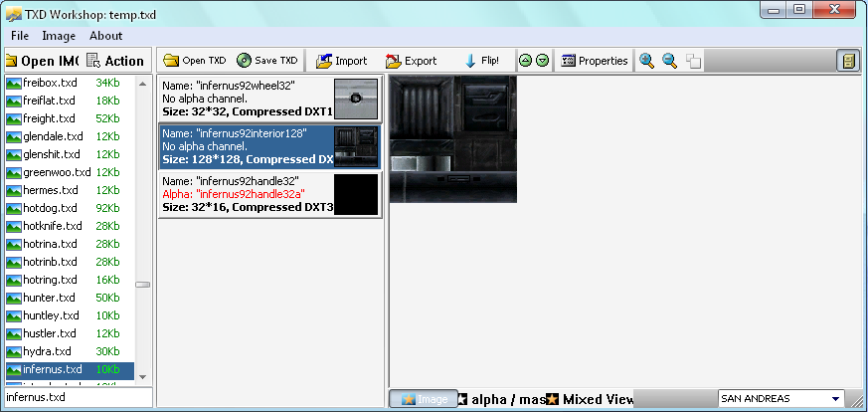This screenshot has width=868, height=412.
Task: Open the Image menu
Action: (x=59, y=36)
